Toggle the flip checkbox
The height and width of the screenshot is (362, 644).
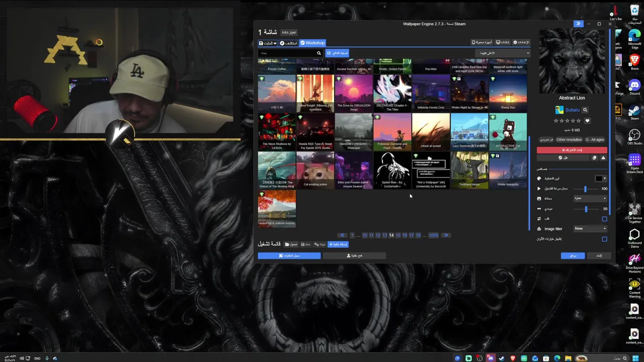pyautogui.click(x=605, y=219)
